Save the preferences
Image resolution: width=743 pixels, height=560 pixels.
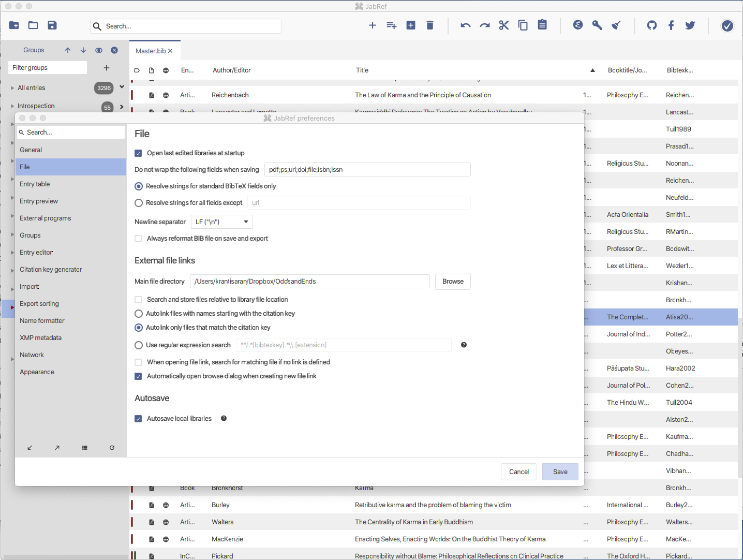(x=560, y=472)
